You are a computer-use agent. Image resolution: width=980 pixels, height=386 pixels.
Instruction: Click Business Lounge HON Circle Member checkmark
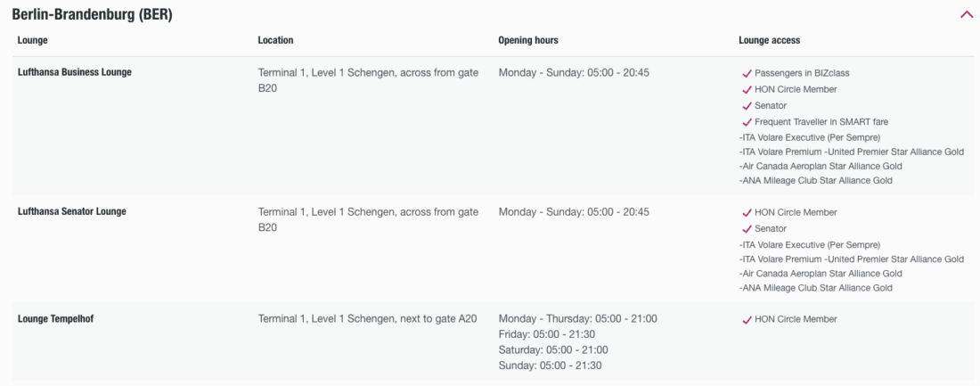click(x=747, y=89)
